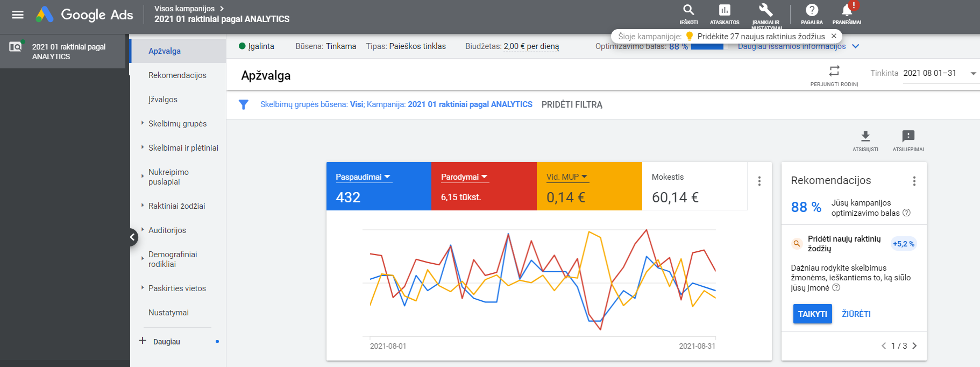Open the Parodymai metric dropdown

coord(464,177)
